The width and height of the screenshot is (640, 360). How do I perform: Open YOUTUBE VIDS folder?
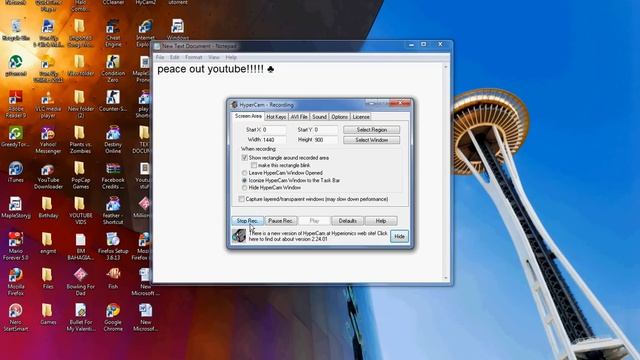click(x=80, y=210)
